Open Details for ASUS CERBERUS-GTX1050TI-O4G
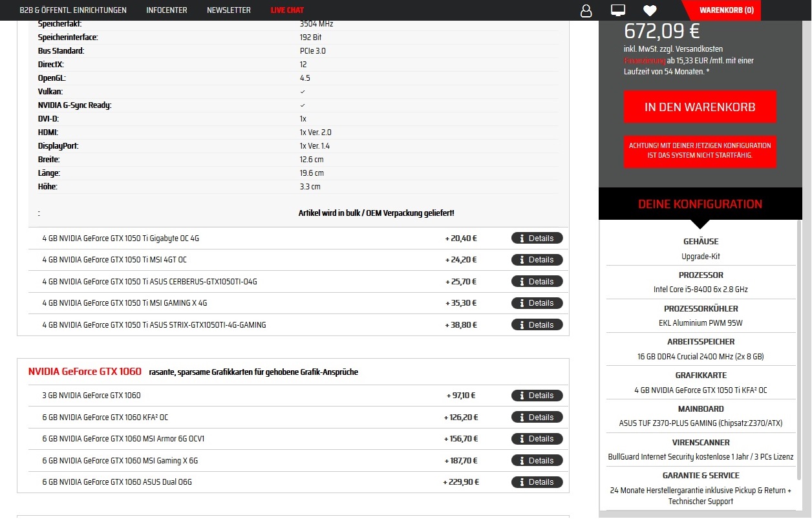This screenshot has width=812, height=519. click(x=537, y=282)
